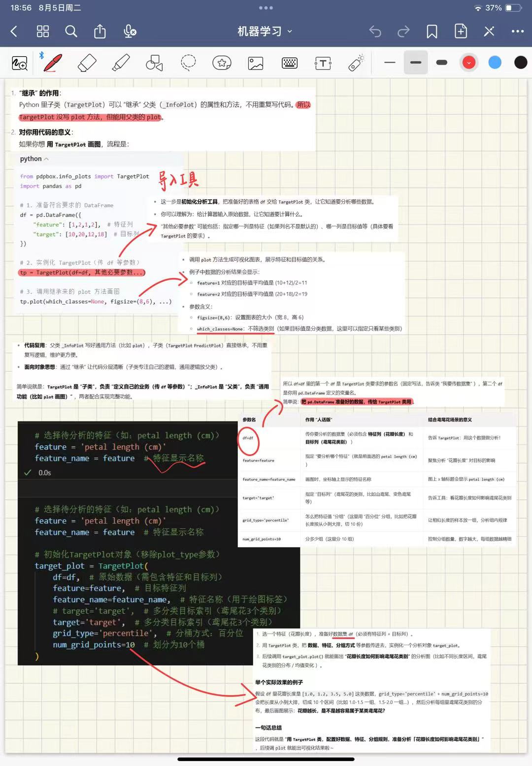This screenshot has height=766, width=532.
Task: Tap the heading 一句话总结
Action: coord(268,728)
